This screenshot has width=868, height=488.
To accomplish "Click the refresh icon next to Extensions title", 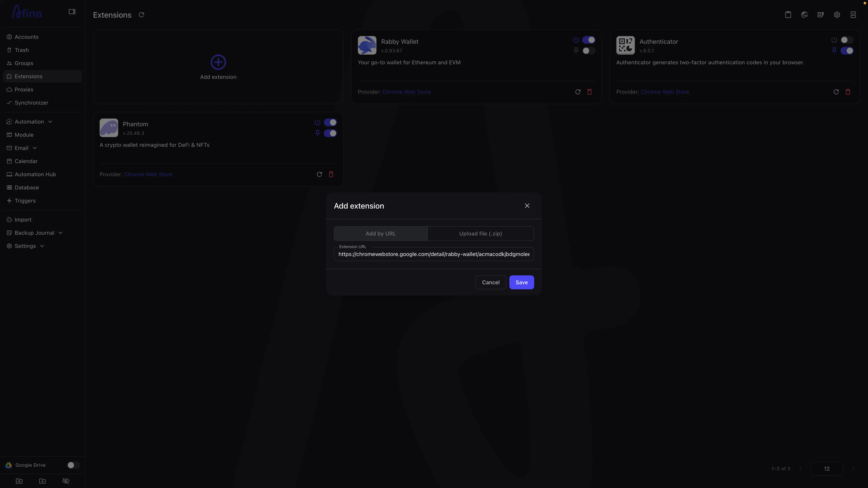I will click(x=141, y=15).
